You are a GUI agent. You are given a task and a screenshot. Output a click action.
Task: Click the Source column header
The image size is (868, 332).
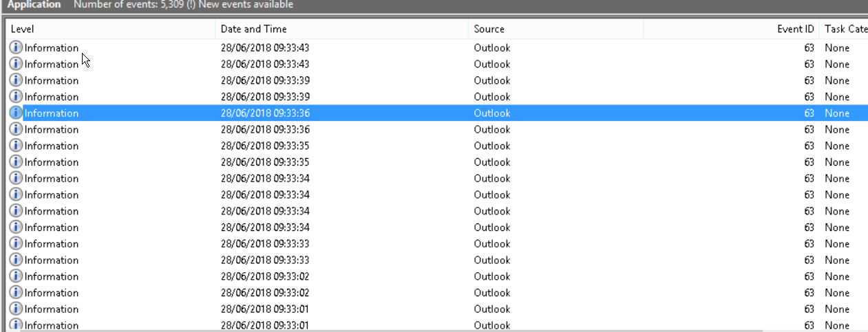556,29
